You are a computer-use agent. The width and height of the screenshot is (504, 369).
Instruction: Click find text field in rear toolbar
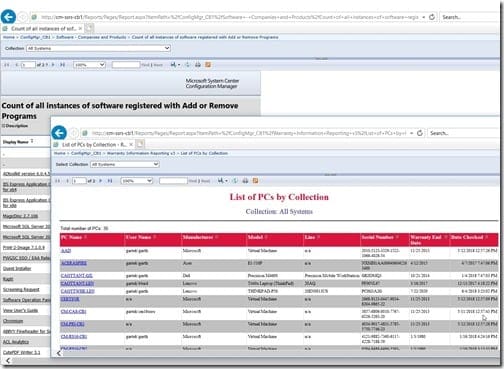(x=126, y=65)
